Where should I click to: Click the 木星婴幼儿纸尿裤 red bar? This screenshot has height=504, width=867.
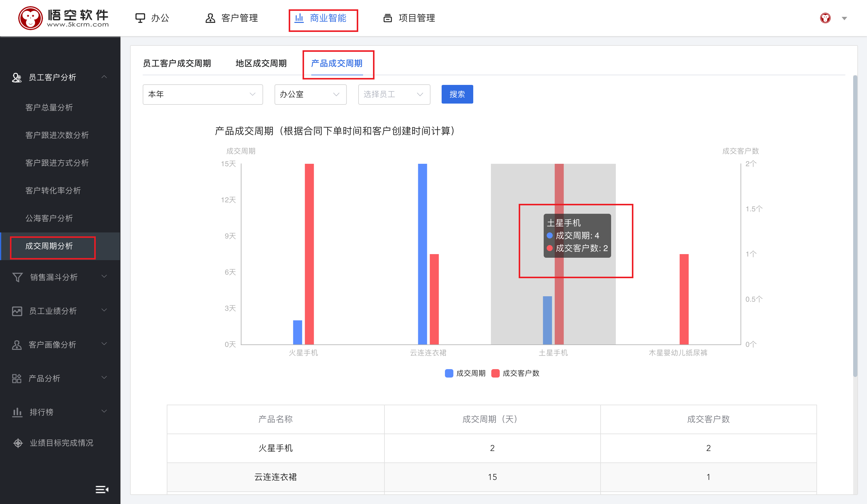(x=684, y=299)
